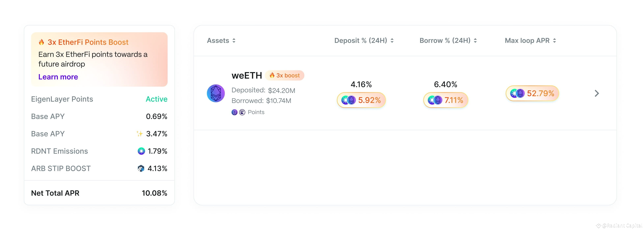Click the Active EigenLayer Points status
Viewport: 644px width, 230px height.
tap(157, 99)
